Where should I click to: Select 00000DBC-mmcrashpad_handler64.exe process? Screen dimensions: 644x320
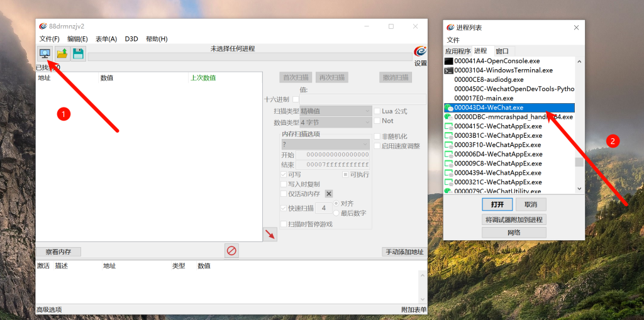click(509, 117)
